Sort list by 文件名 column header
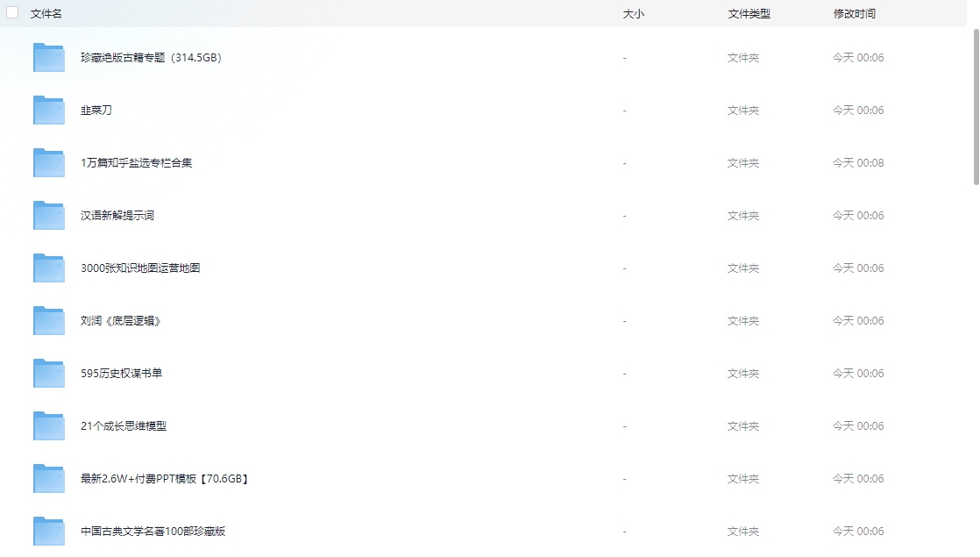Image resolution: width=980 pixels, height=557 pixels. coord(46,14)
